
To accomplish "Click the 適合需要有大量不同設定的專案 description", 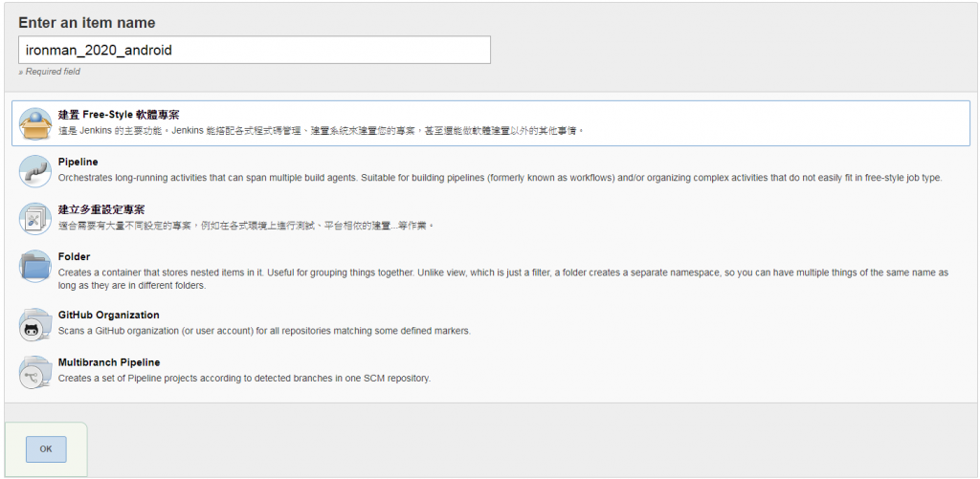I will click(246, 225).
